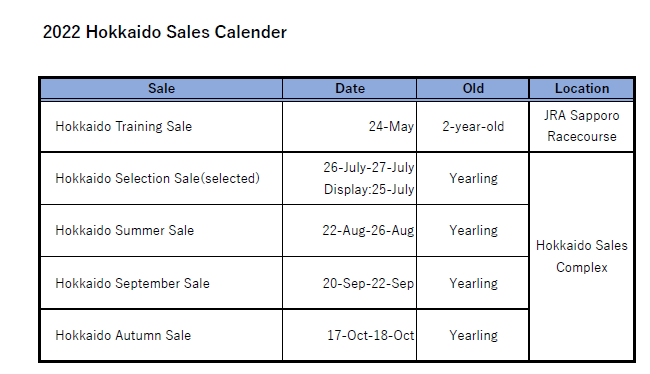650x374 pixels.
Task: Select the Hokkaido Training Sale cell
Action: (162, 126)
